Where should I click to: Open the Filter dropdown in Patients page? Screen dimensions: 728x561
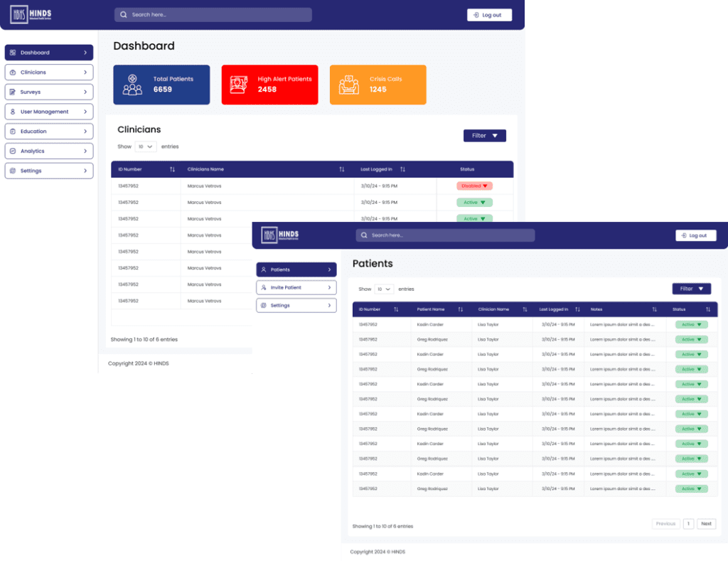pos(691,289)
